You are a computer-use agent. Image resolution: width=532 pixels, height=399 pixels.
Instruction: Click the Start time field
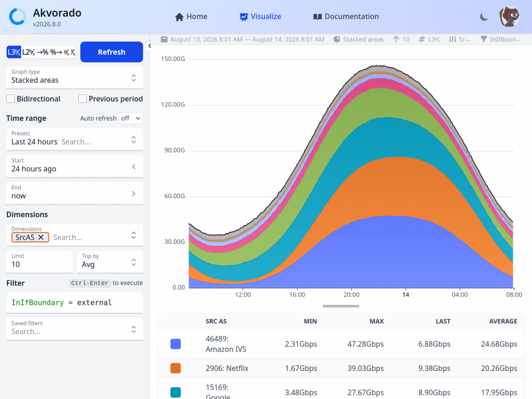tap(75, 166)
